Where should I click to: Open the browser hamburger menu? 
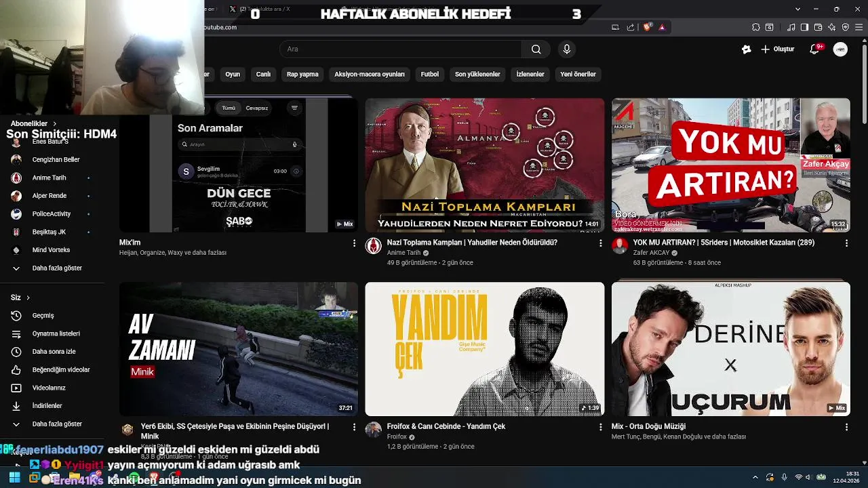859,27
